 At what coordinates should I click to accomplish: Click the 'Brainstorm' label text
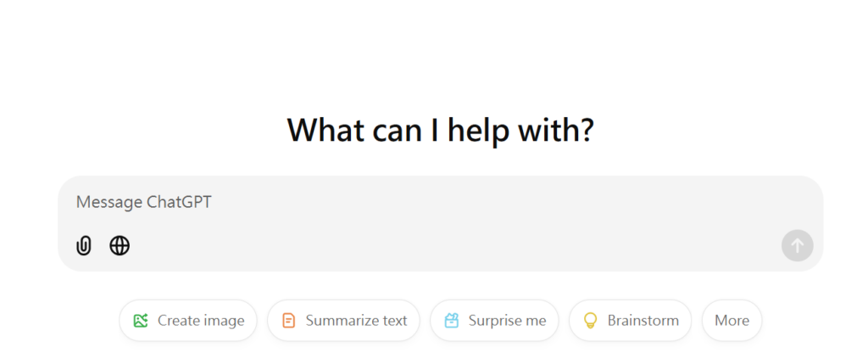(643, 320)
